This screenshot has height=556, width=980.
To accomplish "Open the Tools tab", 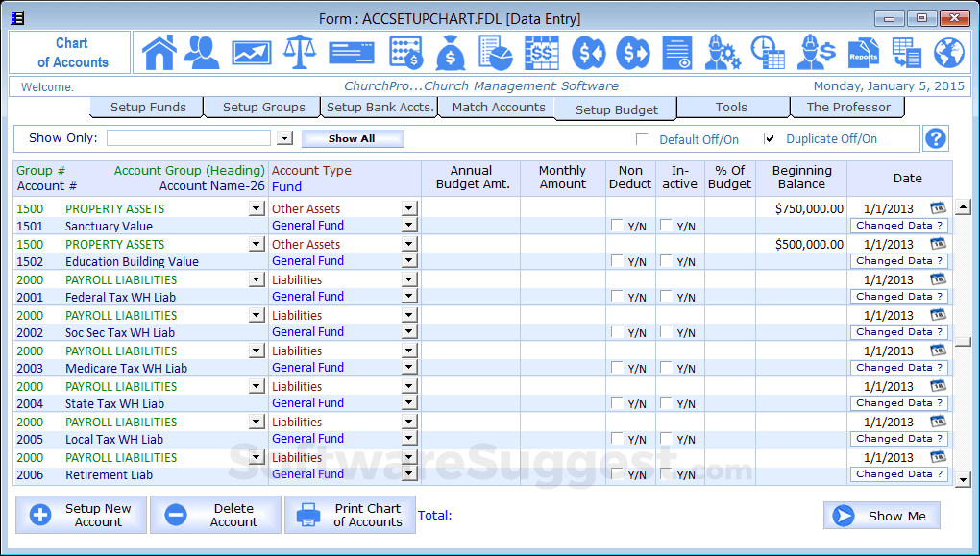I will (731, 107).
